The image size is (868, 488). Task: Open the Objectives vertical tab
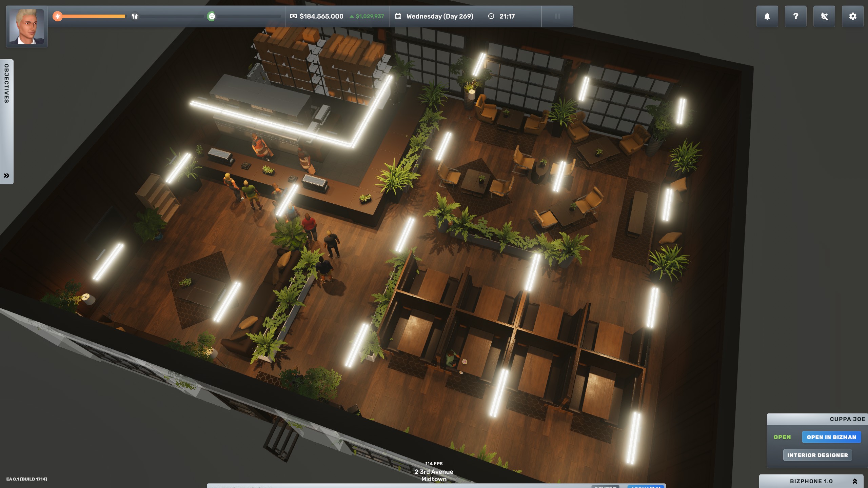pos(6,84)
